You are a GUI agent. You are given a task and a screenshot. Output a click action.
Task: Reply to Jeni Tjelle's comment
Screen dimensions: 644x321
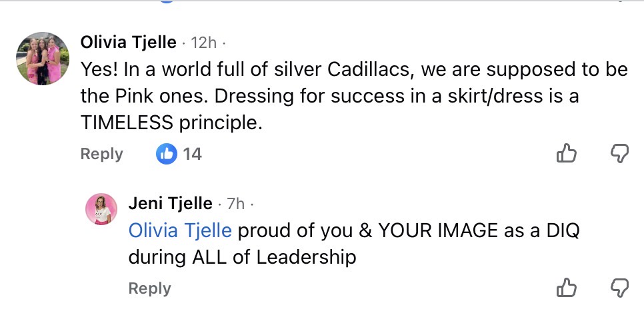149,288
